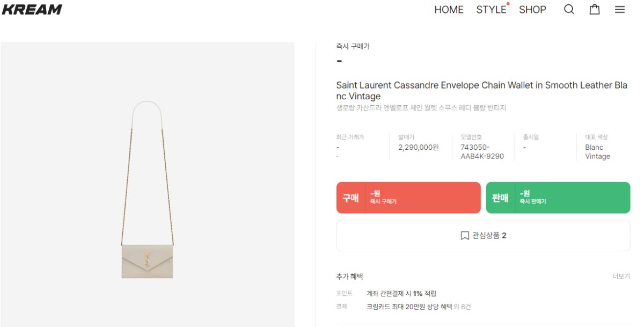
Task: Open the STYLE menu
Action: (491, 10)
